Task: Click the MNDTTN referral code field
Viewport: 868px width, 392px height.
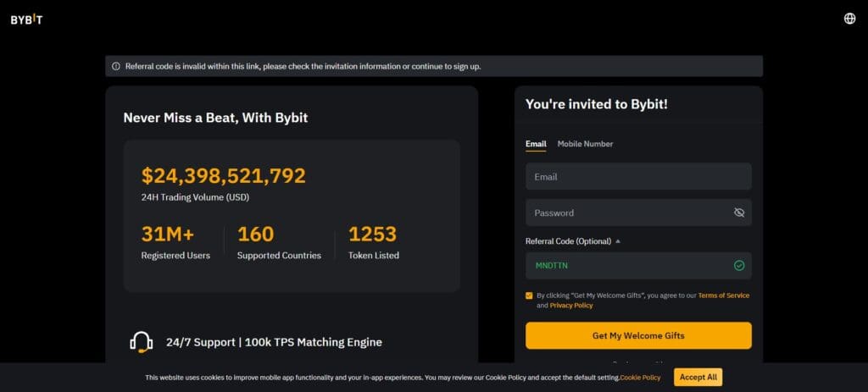Action: point(638,266)
